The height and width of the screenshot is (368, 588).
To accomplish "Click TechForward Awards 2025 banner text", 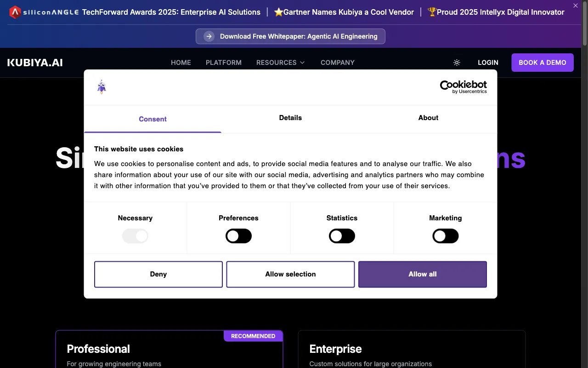I will (x=171, y=12).
